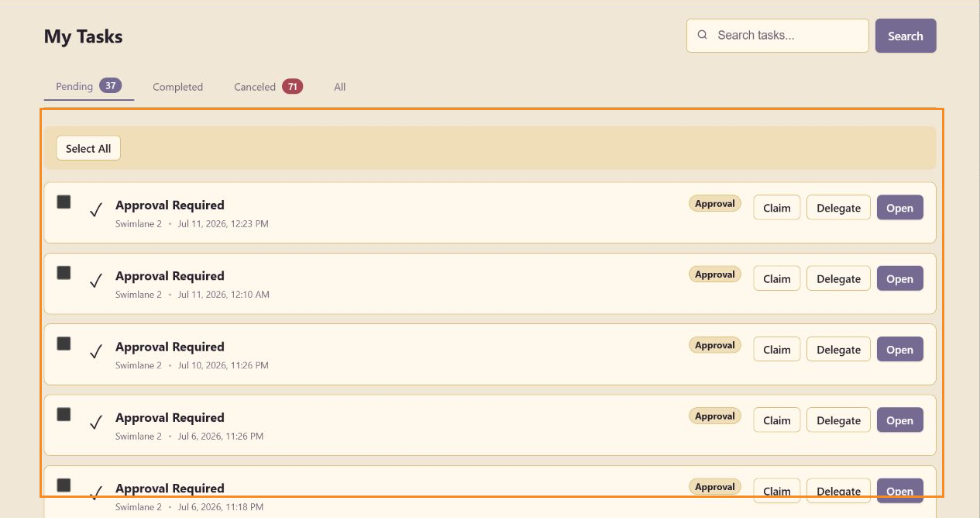Click Approval badge on Jul 6, 11:26 PM task
Viewport: 980px width, 518px height.
pos(715,416)
